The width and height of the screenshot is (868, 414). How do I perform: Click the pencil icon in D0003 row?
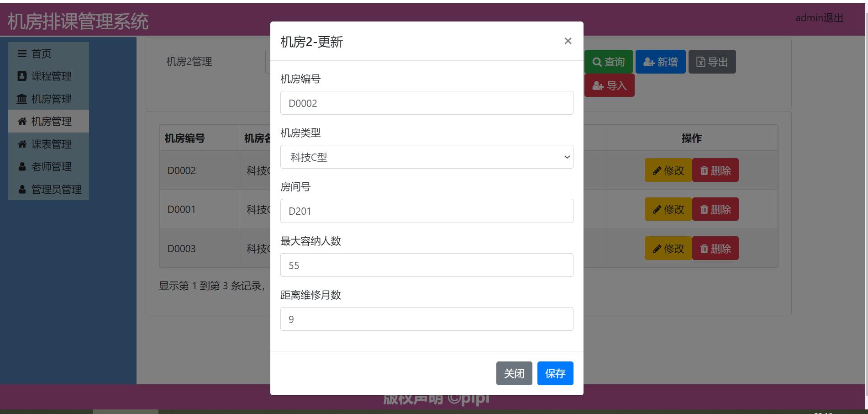pos(657,249)
